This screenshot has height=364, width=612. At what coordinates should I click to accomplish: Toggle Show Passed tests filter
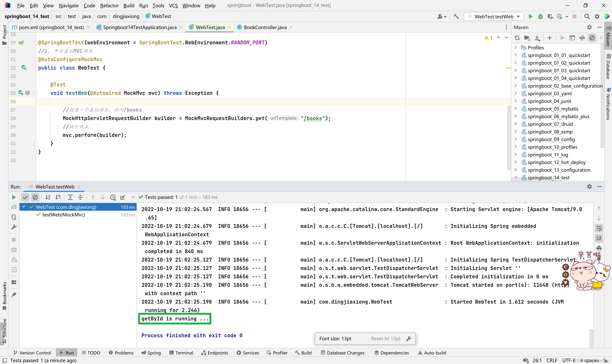(25, 197)
